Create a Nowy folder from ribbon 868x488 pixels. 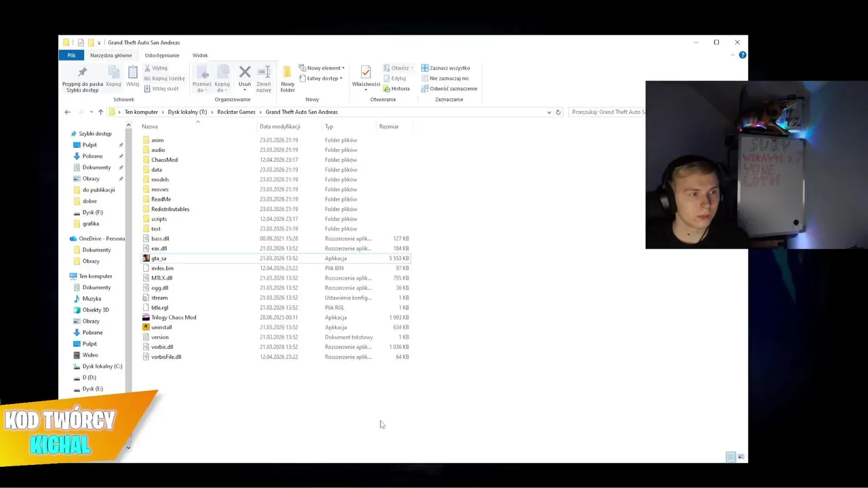pyautogui.click(x=288, y=79)
